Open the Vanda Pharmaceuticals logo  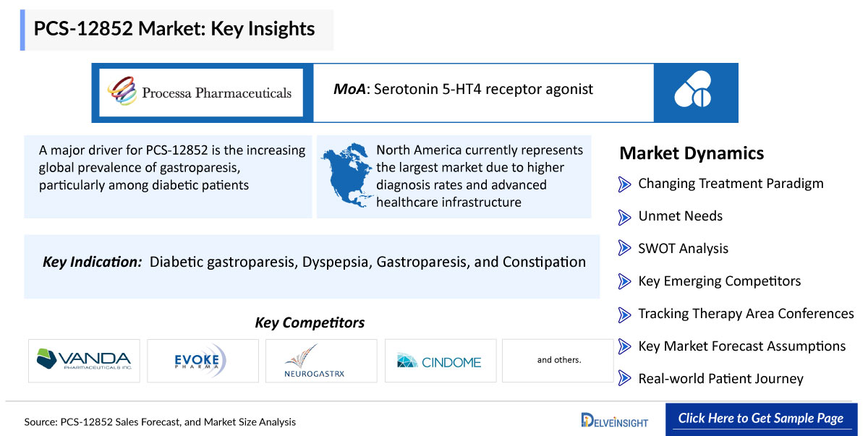click(x=84, y=360)
